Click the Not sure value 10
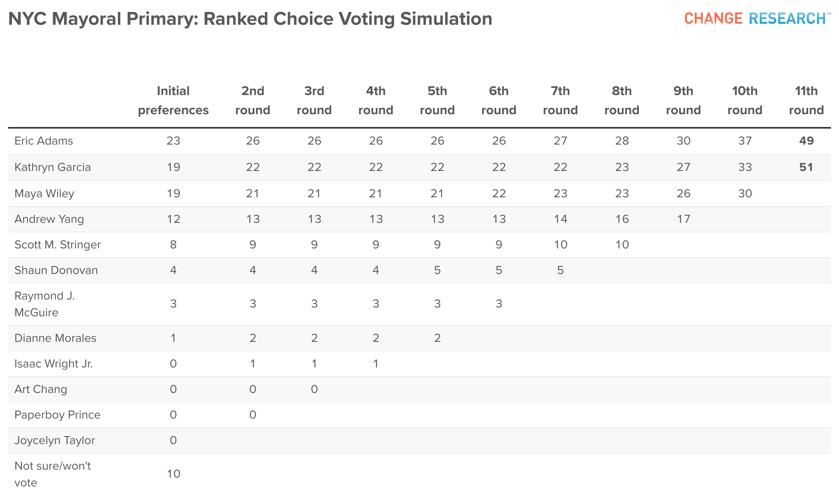Screen dimensions: 839x504 tap(173, 474)
